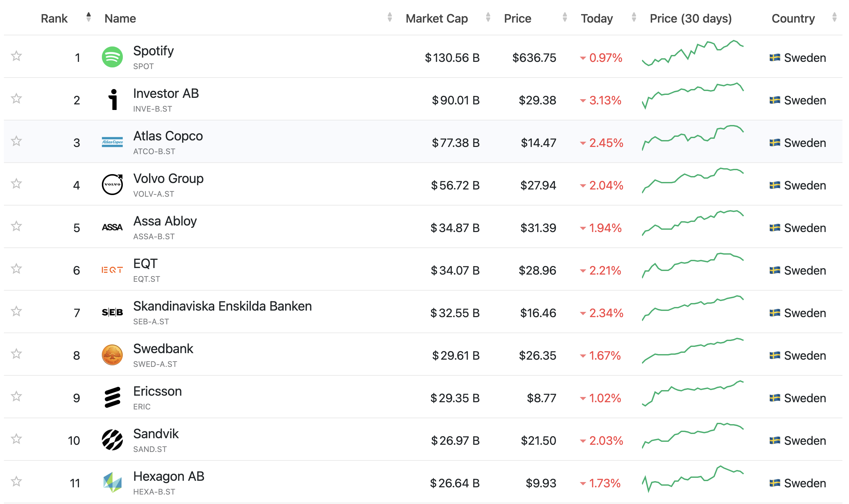The height and width of the screenshot is (504, 849).
Task: Click the Atlas Copco logo
Action: 112,142
